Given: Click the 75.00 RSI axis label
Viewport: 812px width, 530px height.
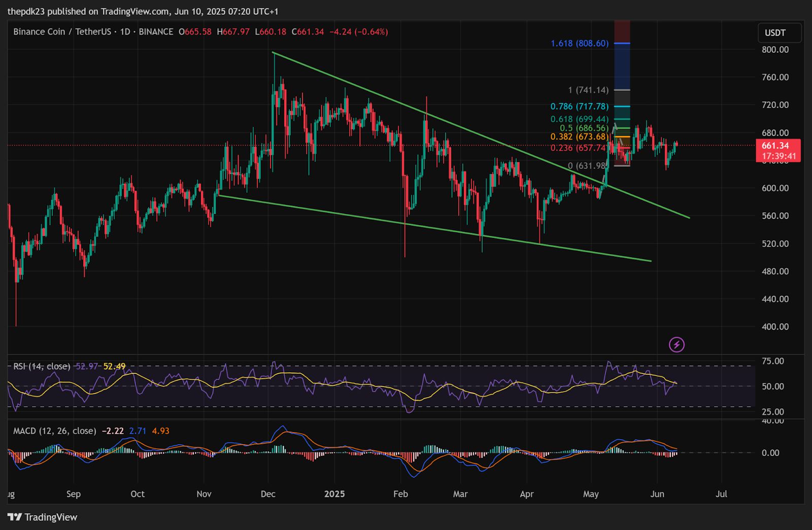Looking at the screenshot, I should pos(773,362).
